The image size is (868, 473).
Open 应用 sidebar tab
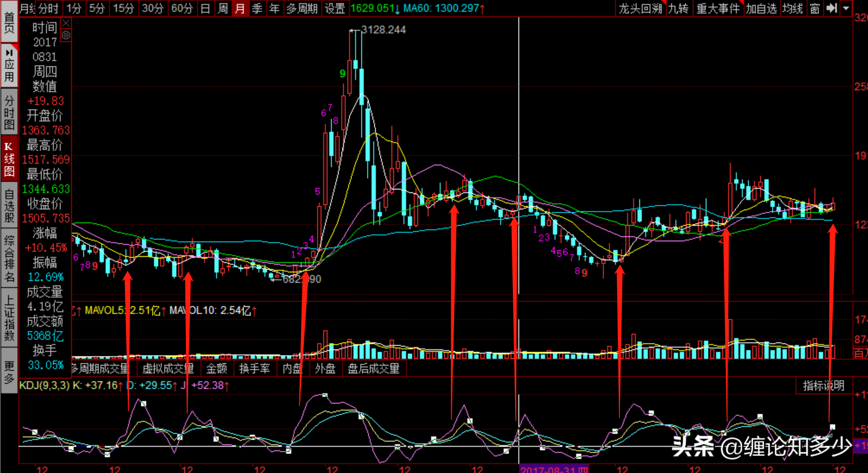[9, 65]
